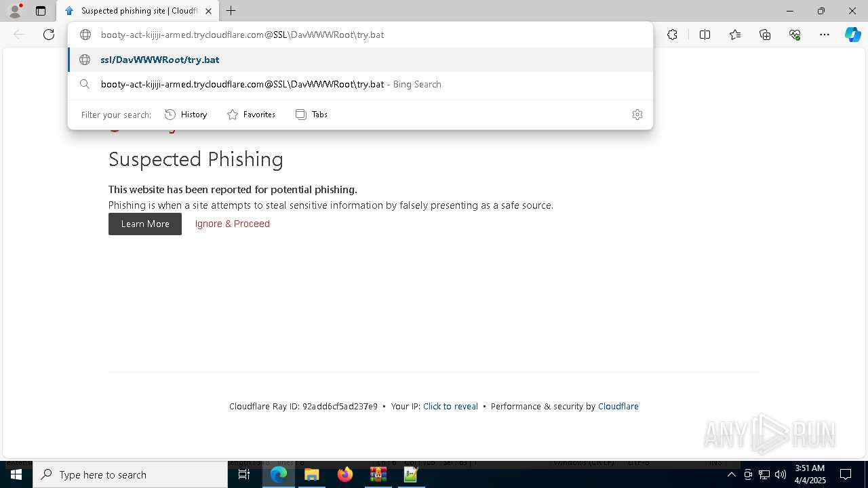Open Task View on the taskbar
The width and height of the screenshot is (868, 488).
244,474
